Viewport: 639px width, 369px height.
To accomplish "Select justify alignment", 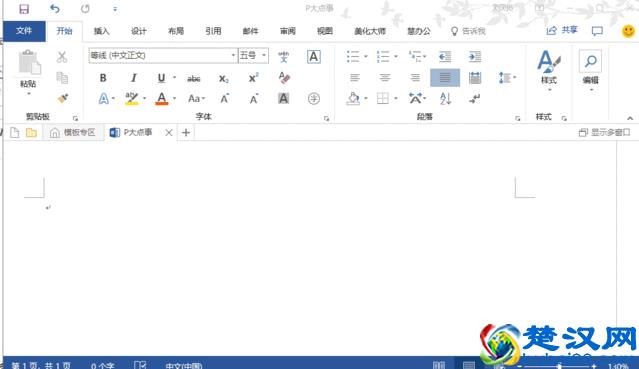I will click(445, 77).
